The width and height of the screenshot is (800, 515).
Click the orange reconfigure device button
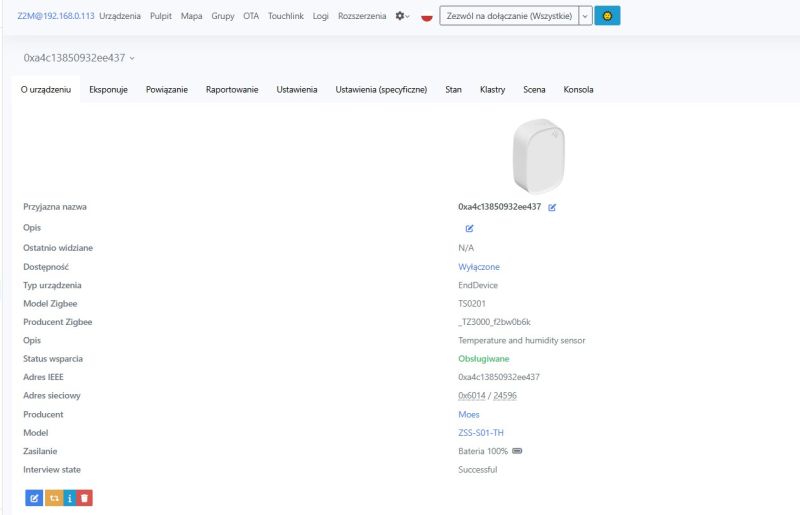[54, 498]
